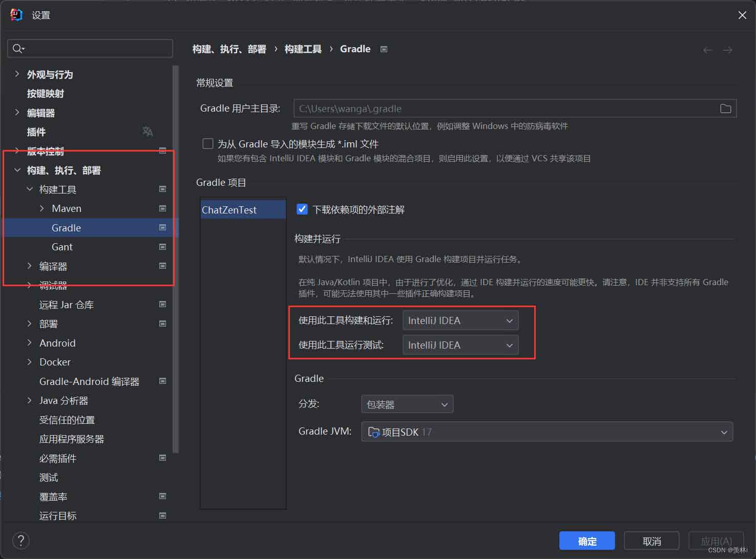Click the IntelliJ IDEA logo in title bar
This screenshot has width=756, height=559.
[x=16, y=15]
